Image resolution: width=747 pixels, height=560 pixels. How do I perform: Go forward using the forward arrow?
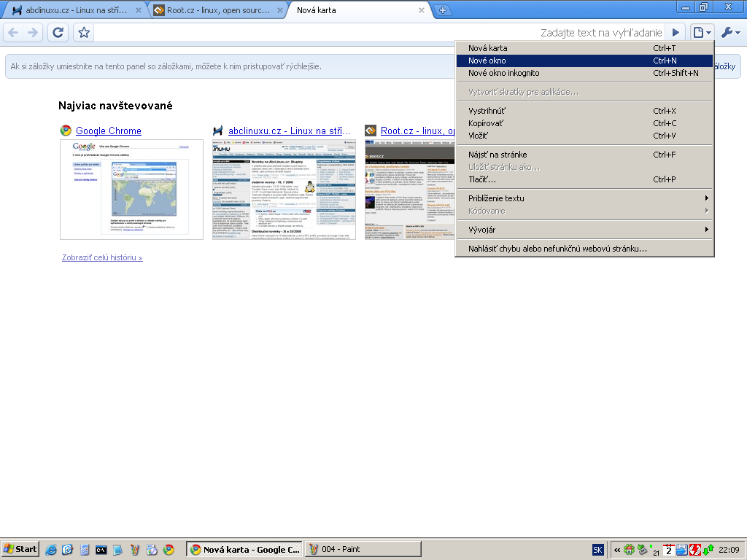(x=33, y=32)
